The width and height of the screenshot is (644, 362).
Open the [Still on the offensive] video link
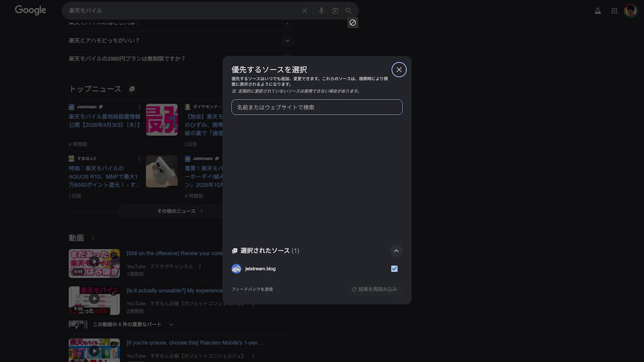175,253
